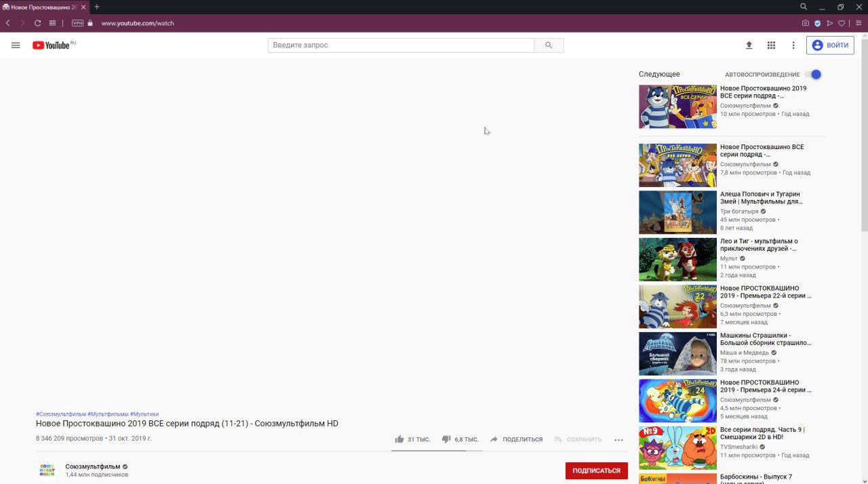868x484 pixels.
Task: Open the three-dot settings menu in YouTube header
Action: point(793,45)
